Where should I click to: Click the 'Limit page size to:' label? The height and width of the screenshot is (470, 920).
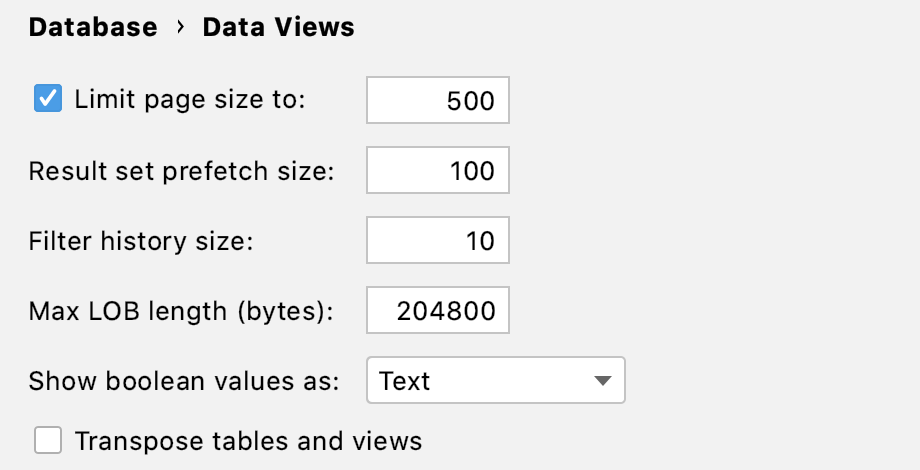[190, 100]
